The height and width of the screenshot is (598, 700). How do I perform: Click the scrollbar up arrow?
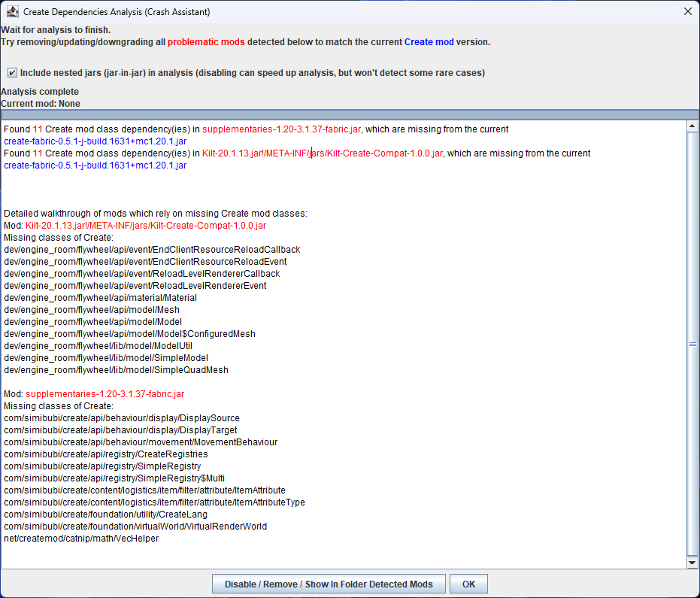pyautogui.click(x=692, y=126)
